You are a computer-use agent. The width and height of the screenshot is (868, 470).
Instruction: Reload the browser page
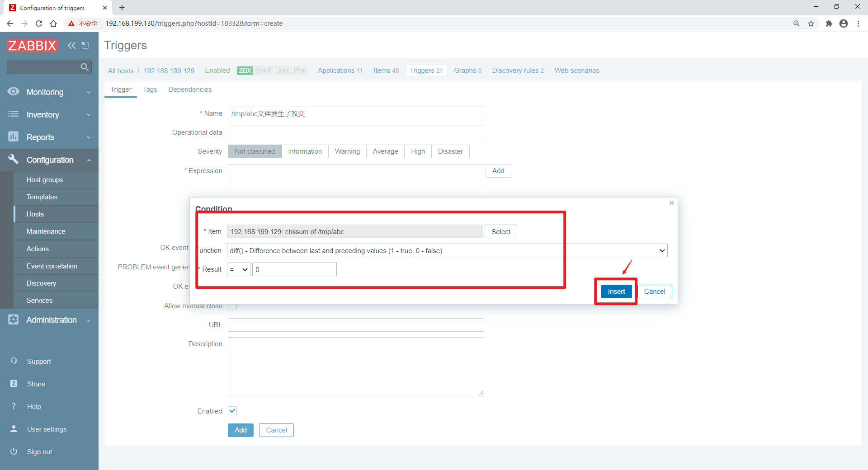click(x=39, y=23)
